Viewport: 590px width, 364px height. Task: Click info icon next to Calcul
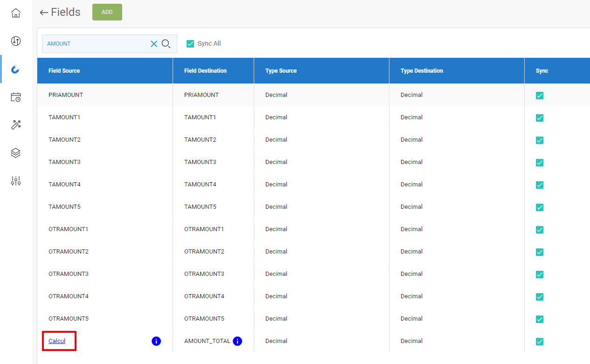click(156, 341)
